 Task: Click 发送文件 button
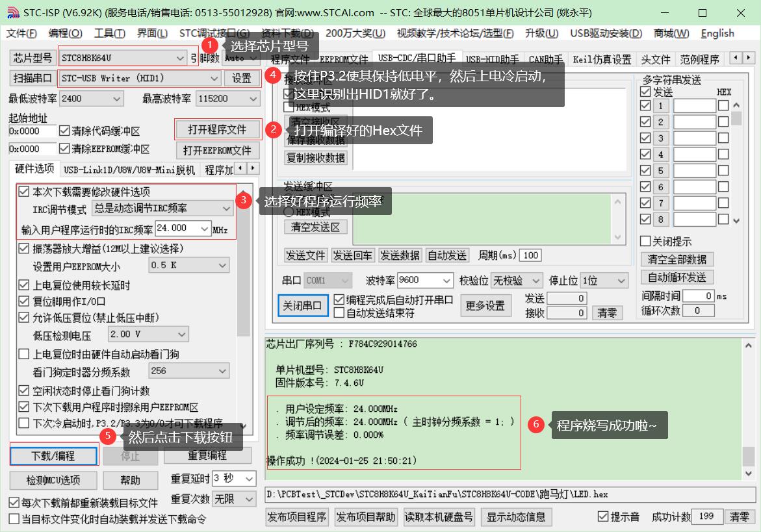[305, 255]
